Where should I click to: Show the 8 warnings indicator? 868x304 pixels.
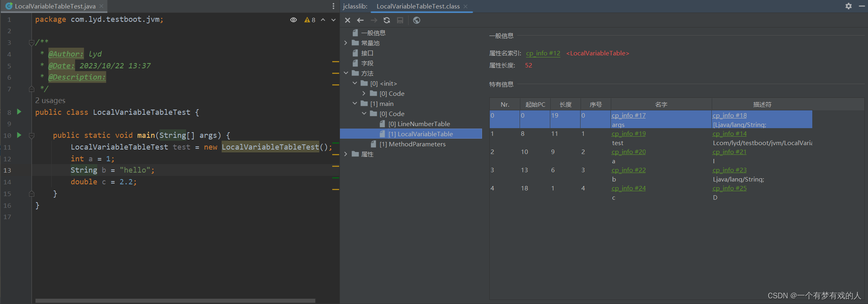pos(310,20)
